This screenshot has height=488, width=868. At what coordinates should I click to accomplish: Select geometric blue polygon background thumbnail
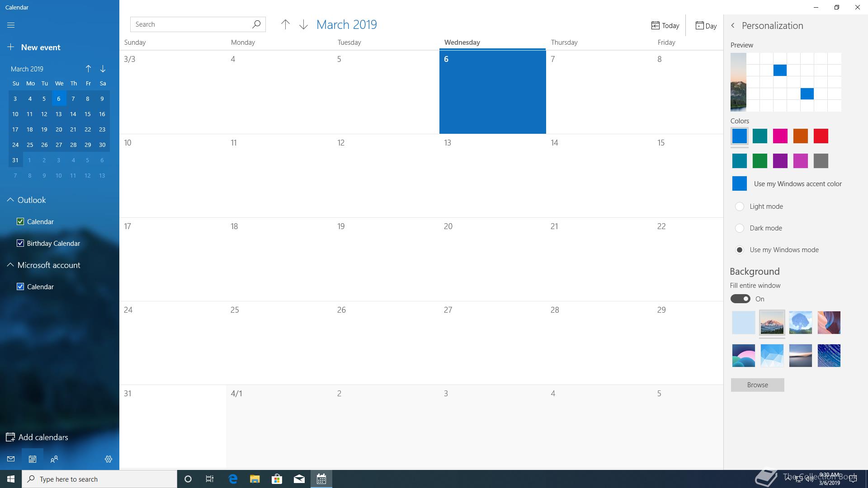tap(772, 356)
